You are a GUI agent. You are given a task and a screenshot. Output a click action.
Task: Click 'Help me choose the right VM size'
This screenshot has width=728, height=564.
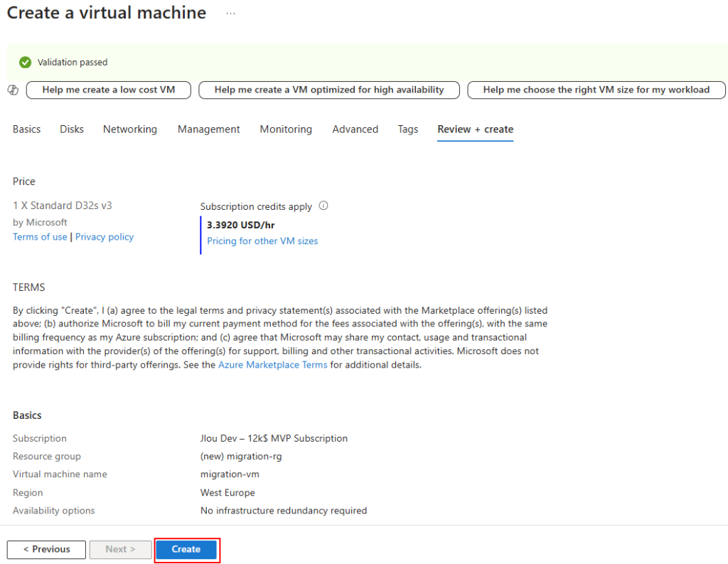tap(596, 90)
